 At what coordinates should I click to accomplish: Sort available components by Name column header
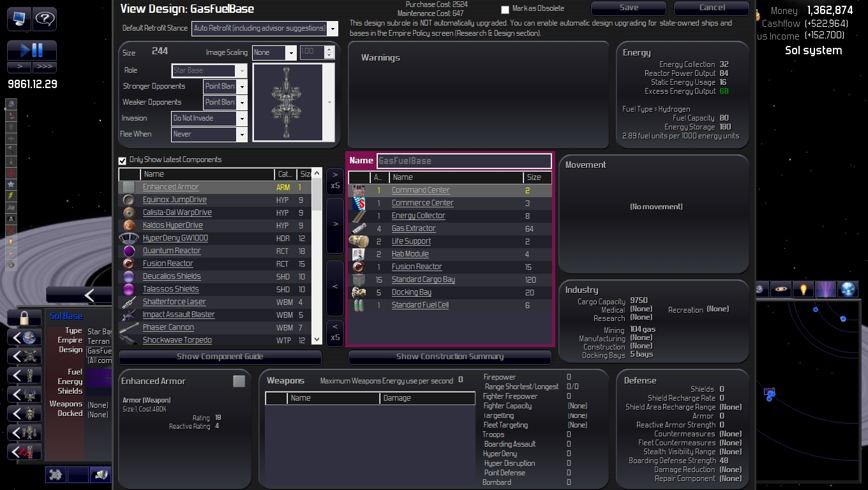207,174
